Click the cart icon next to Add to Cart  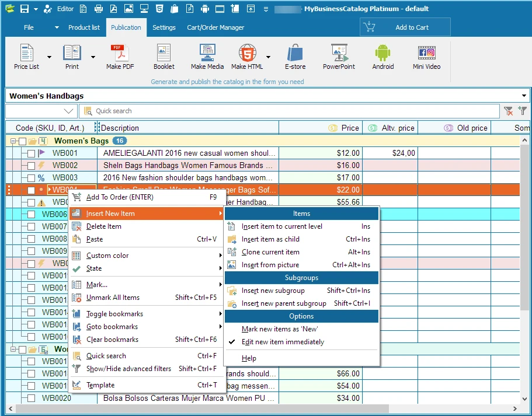point(369,27)
